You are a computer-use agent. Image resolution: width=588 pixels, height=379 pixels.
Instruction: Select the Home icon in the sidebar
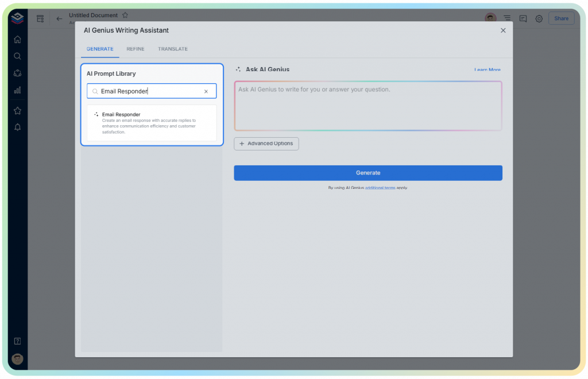17,39
